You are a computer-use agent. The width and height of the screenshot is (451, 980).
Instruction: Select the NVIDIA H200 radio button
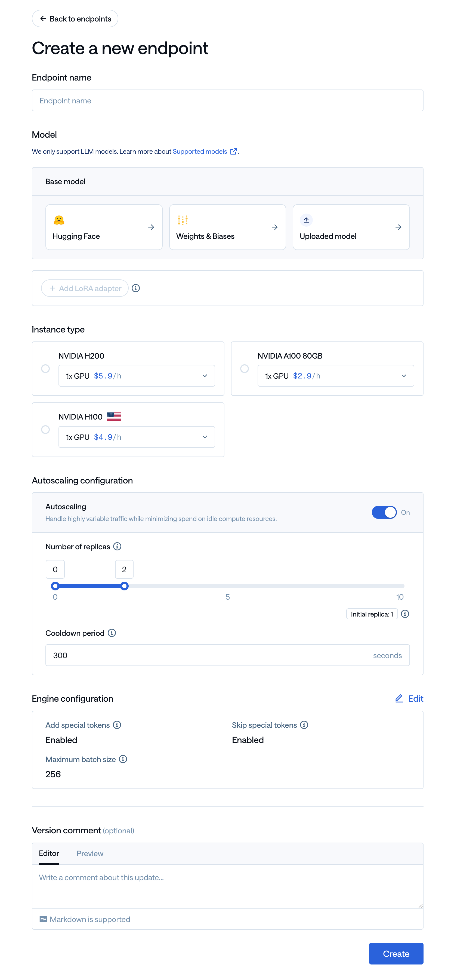[x=46, y=369]
